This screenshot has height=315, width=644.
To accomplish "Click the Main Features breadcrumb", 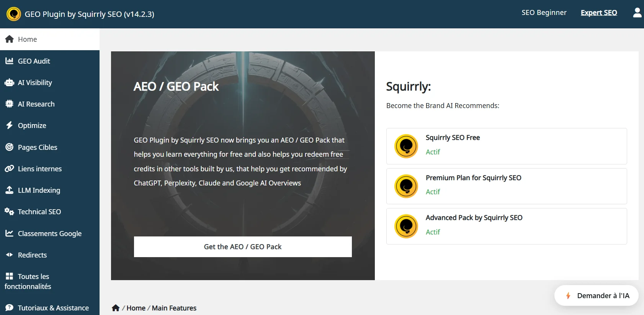I will pos(174,308).
